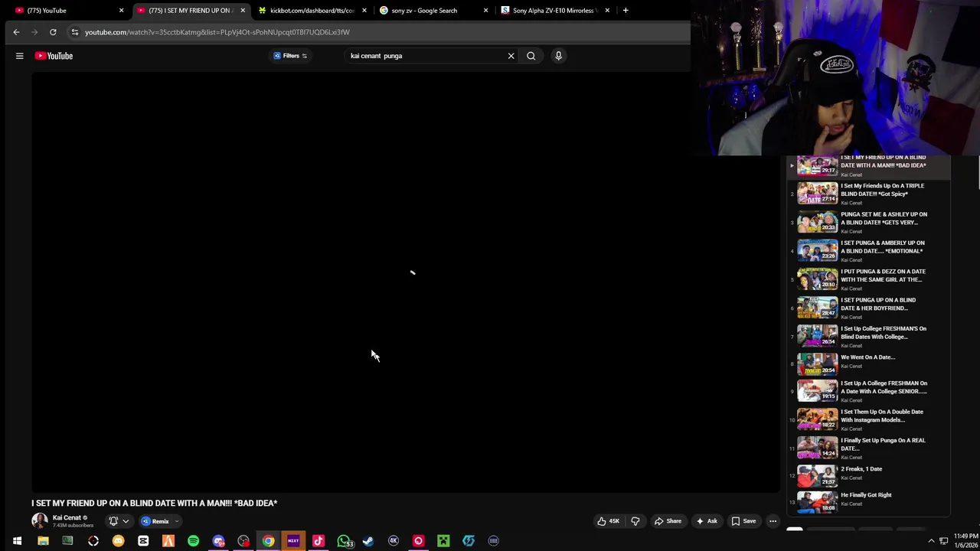Image resolution: width=980 pixels, height=551 pixels.
Task: Open "2 Freaks, 1 Date" video
Action: [x=869, y=475]
